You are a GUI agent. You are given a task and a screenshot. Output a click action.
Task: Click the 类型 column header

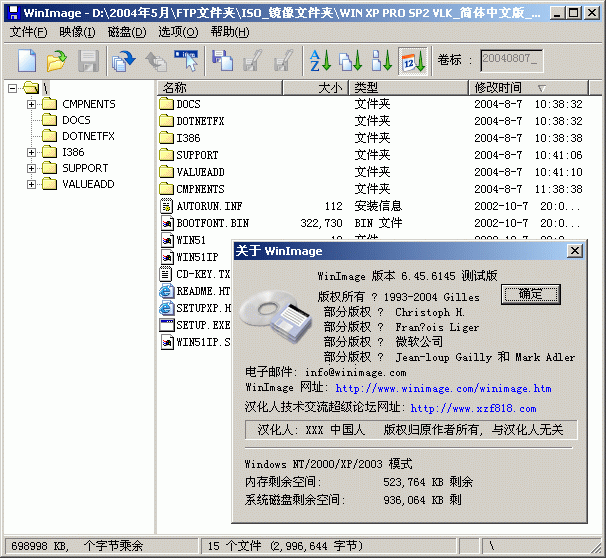tap(409, 88)
